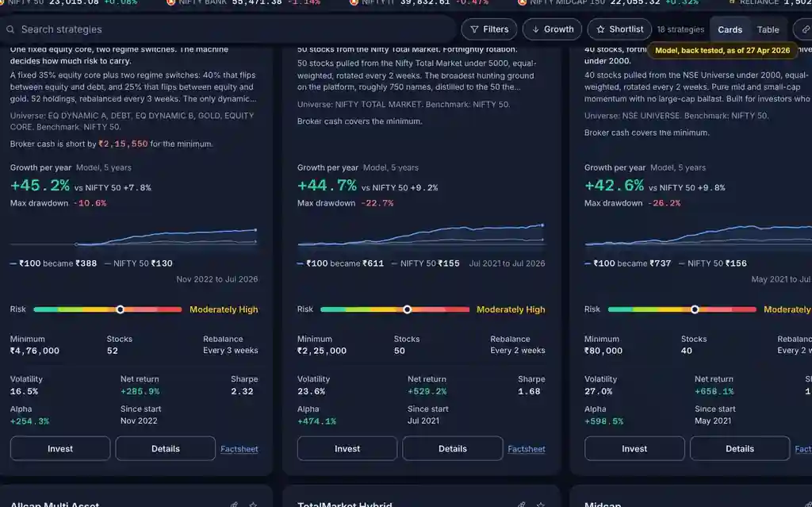Click the +45.2% growth per year value
Image resolution: width=812 pixels, height=507 pixels.
click(x=40, y=186)
